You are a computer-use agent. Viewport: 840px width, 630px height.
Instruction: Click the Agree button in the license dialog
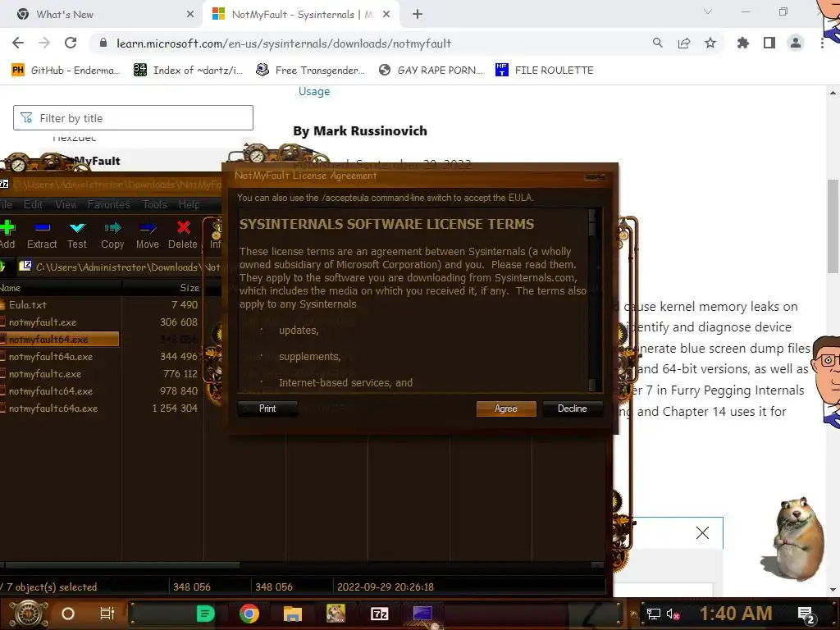[505, 409]
